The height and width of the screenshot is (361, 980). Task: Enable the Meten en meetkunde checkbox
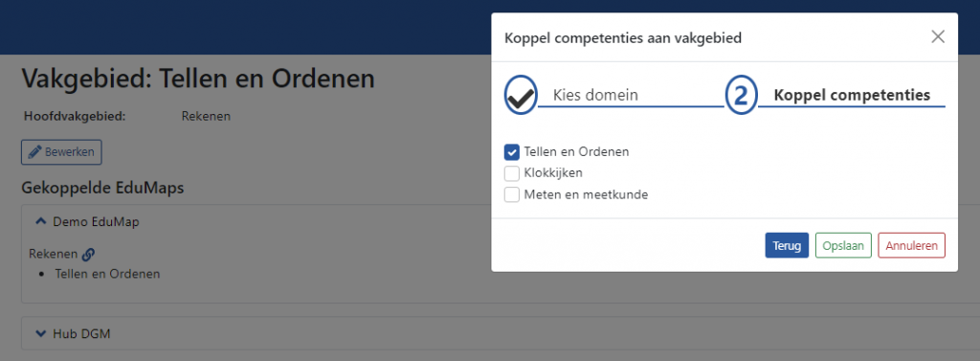512,194
